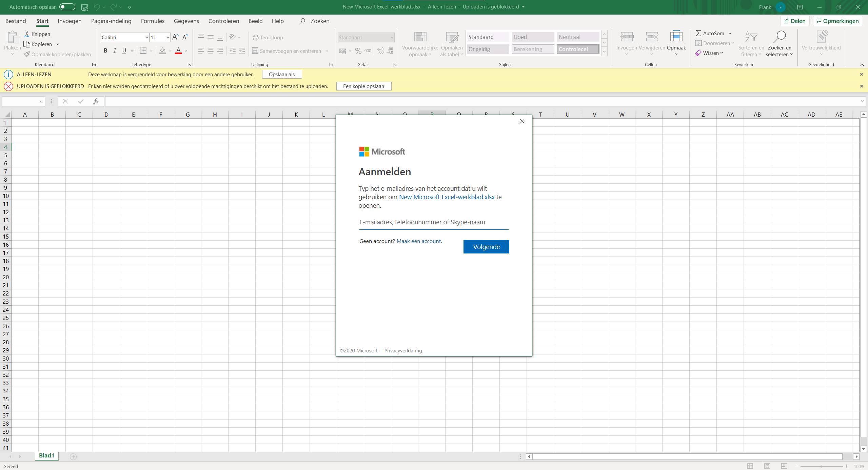Open Opmaken als tabel menu
Viewport: 868px width, 470px height.
452,44
